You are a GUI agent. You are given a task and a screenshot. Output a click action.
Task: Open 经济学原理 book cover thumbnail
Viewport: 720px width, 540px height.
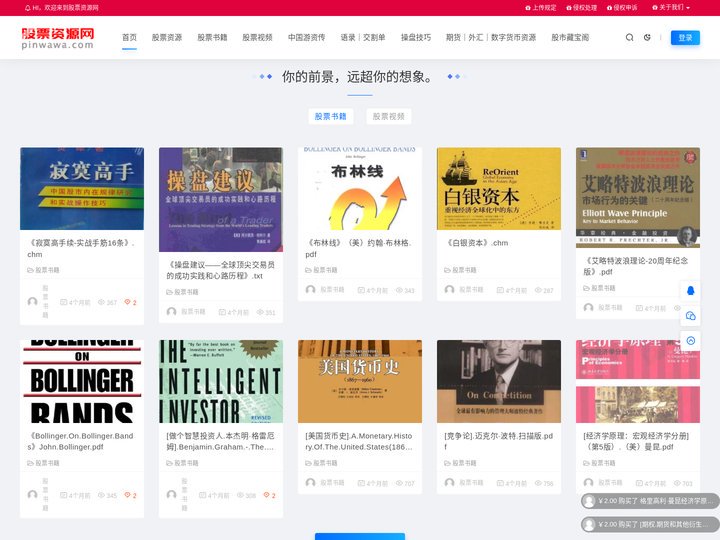pyautogui.click(x=638, y=381)
